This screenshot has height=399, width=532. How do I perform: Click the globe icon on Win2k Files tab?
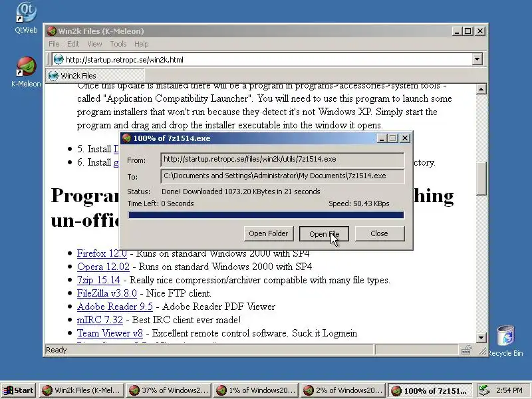click(53, 76)
